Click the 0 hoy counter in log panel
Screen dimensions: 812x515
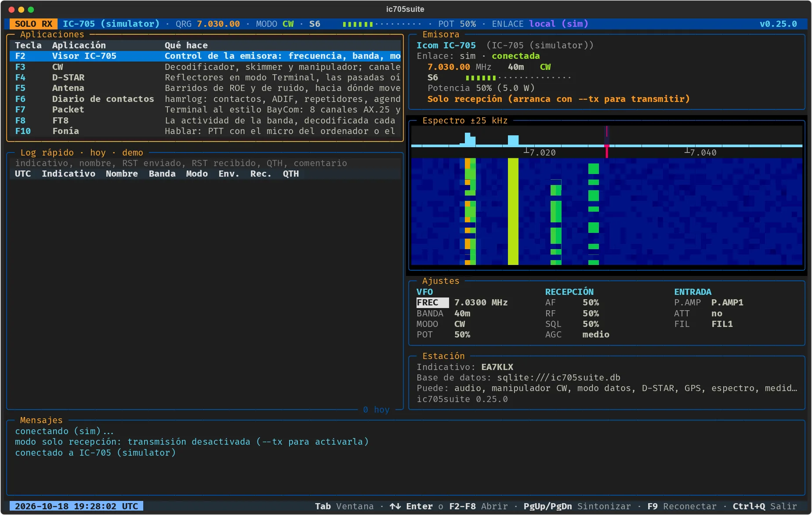click(376, 410)
